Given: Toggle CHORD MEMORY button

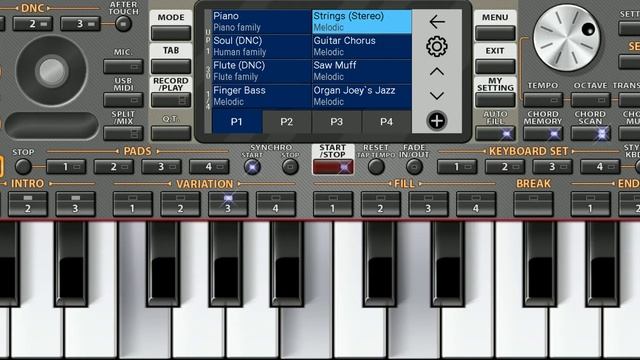Looking at the screenshot, I should coord(543,133).
